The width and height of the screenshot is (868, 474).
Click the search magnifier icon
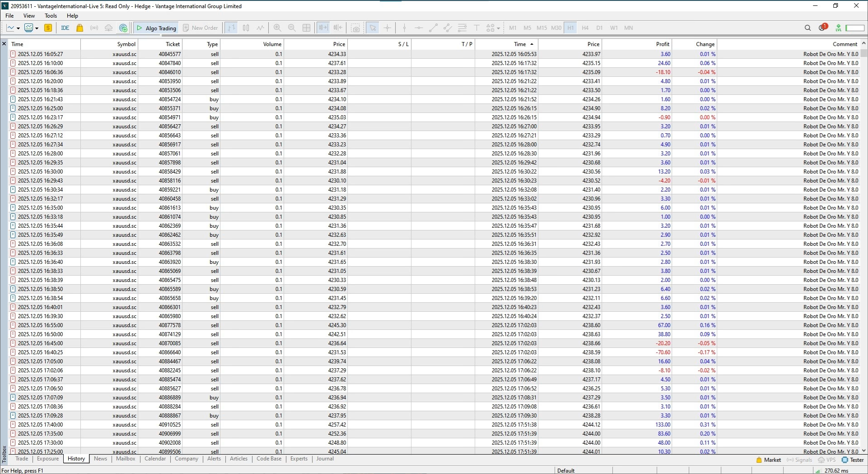pos(807,28)
